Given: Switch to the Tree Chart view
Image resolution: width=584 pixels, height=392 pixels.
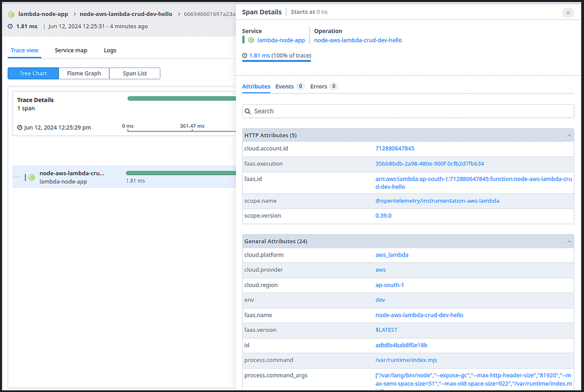Looking at the screenshot, I should point(33,74).
